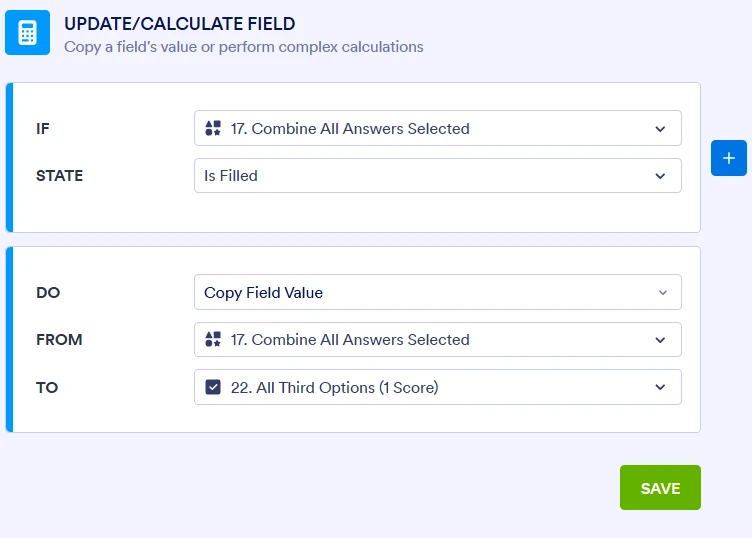Screen dimensions: 752x538
Task: Expand the DO action dropdown arrow
Action: click(x=661, y=293)
